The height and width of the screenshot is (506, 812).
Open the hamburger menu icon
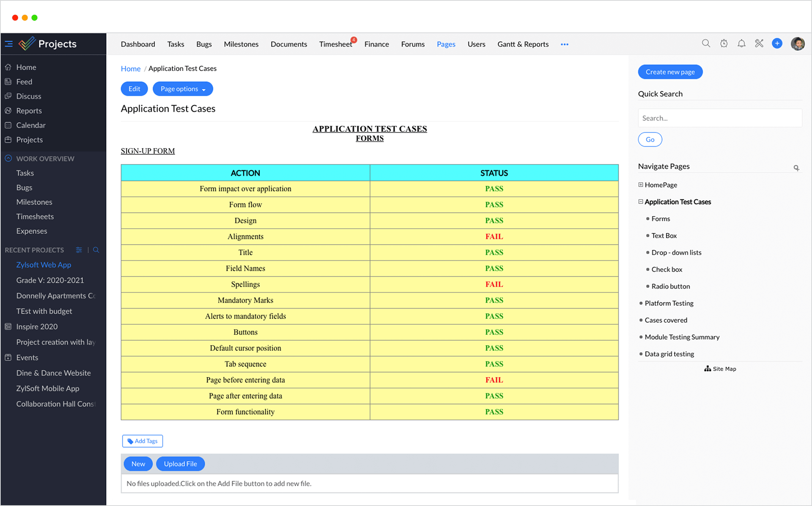click(x=9, y=44)
